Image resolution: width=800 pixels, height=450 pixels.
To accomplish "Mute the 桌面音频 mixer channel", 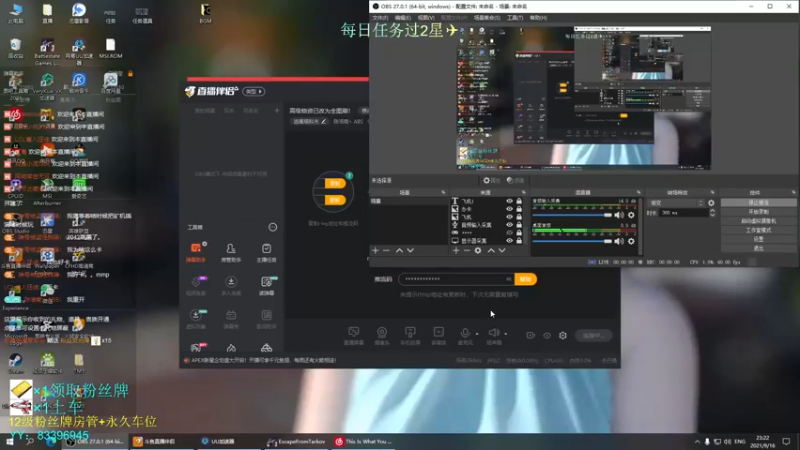I will pos(619,241).
